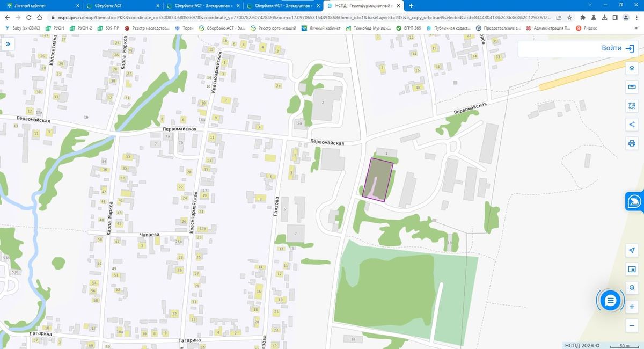This screenshot has width=644, height=349.
Task: Open the Saby (ex СБИС) bookmark
Action: click(x=23, y=28)
